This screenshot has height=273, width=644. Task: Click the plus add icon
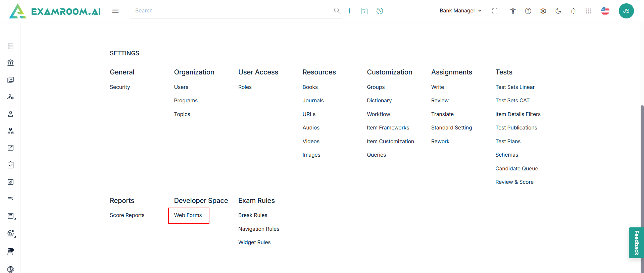coord(349,11)
